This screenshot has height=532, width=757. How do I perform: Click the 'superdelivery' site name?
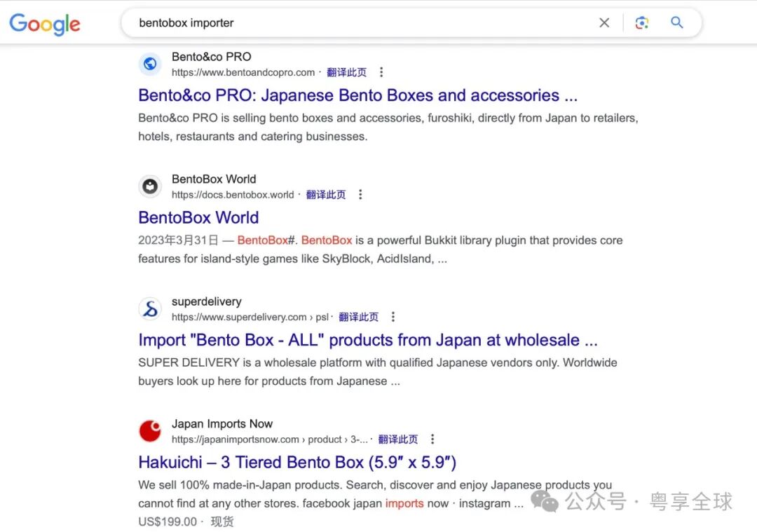[207, 301]
